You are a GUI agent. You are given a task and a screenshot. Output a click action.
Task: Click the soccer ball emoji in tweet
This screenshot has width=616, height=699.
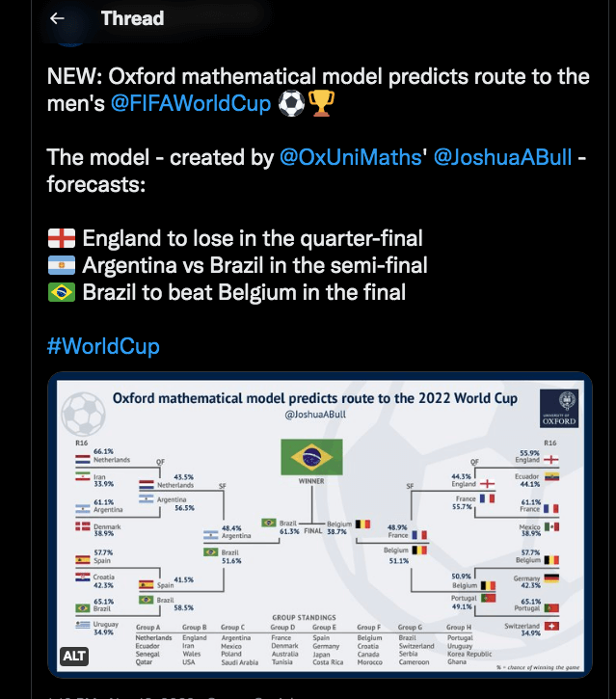[x=290, y=103]
